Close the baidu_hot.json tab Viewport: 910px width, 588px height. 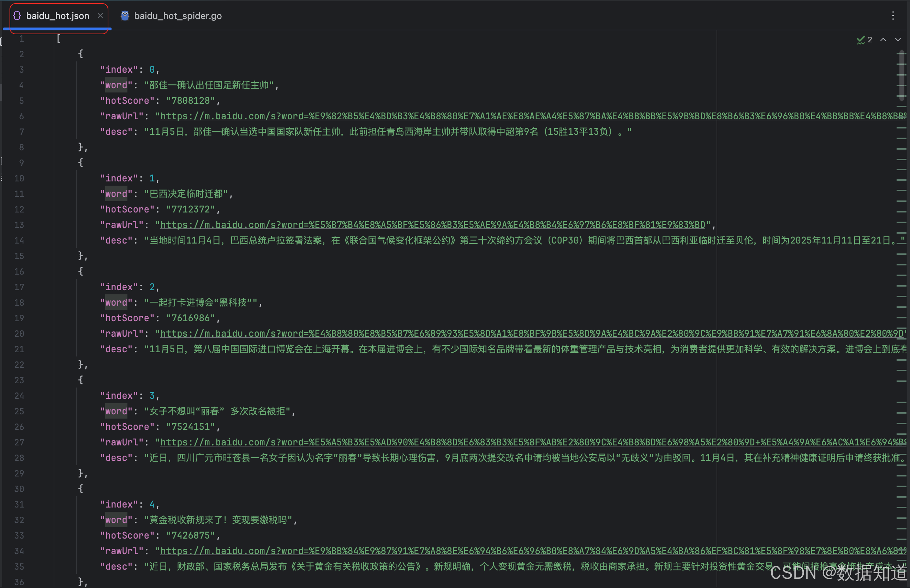coord(100,16)
